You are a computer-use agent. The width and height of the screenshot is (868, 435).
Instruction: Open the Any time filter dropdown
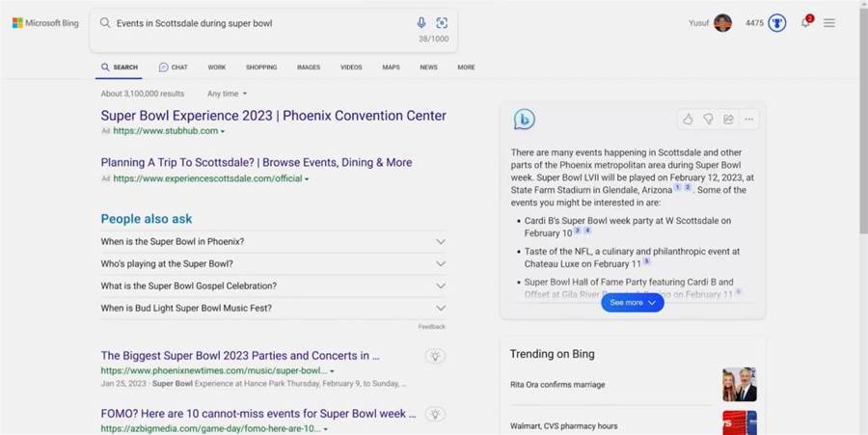227,94
